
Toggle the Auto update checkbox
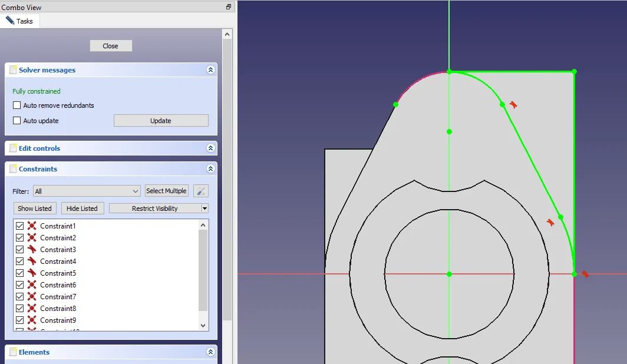(17, 121)
